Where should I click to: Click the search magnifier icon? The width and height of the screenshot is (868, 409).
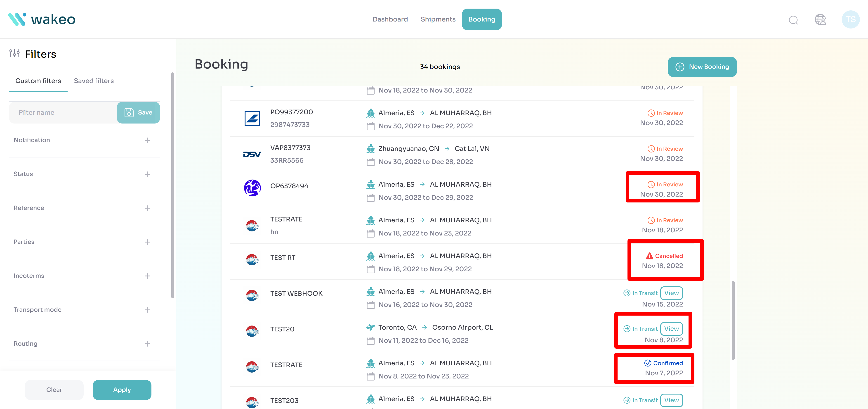794,20
